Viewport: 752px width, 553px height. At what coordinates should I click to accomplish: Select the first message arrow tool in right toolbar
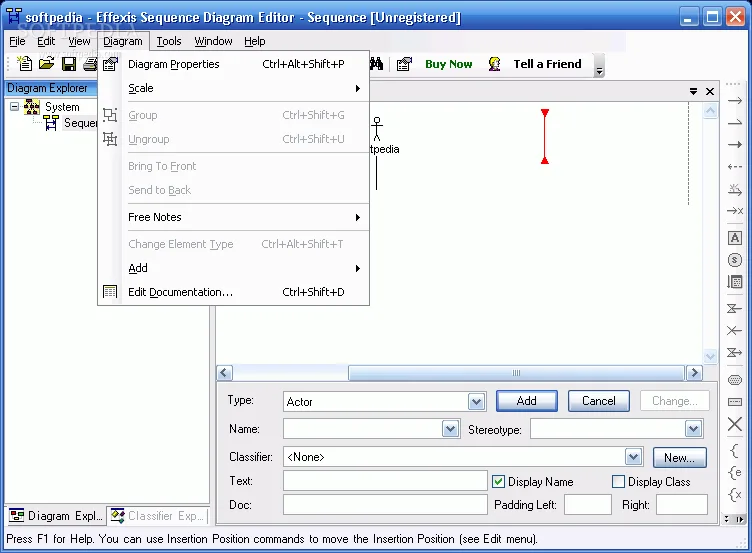coord(735,101)
